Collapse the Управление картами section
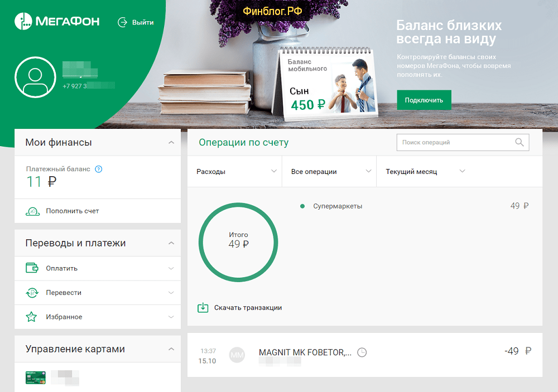 tap(171, 349)
